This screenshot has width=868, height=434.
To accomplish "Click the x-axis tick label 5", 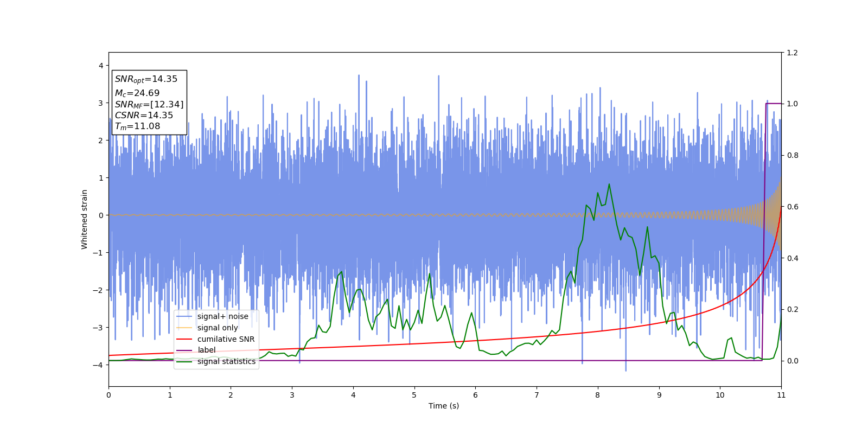I will point(414,395).
